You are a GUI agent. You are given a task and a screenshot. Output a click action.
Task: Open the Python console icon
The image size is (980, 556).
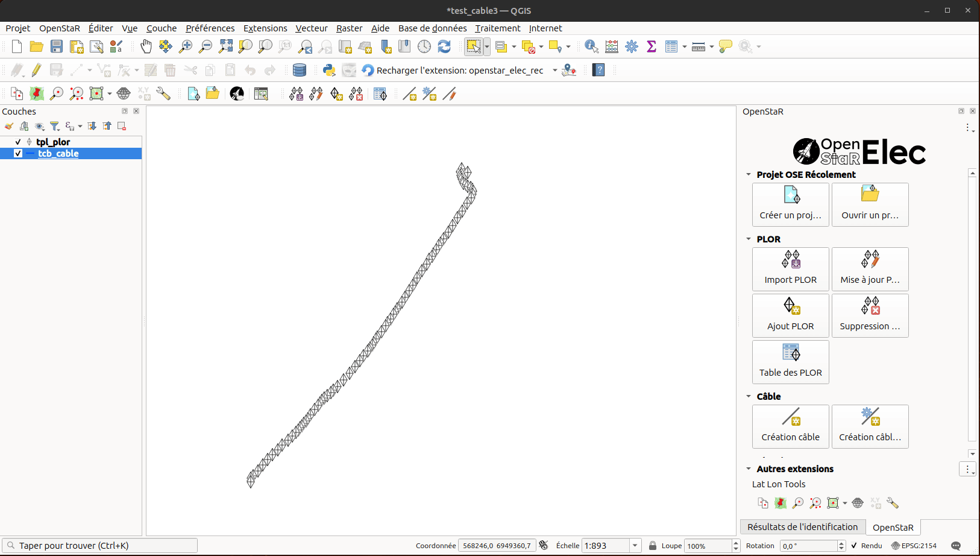[329, 70]
